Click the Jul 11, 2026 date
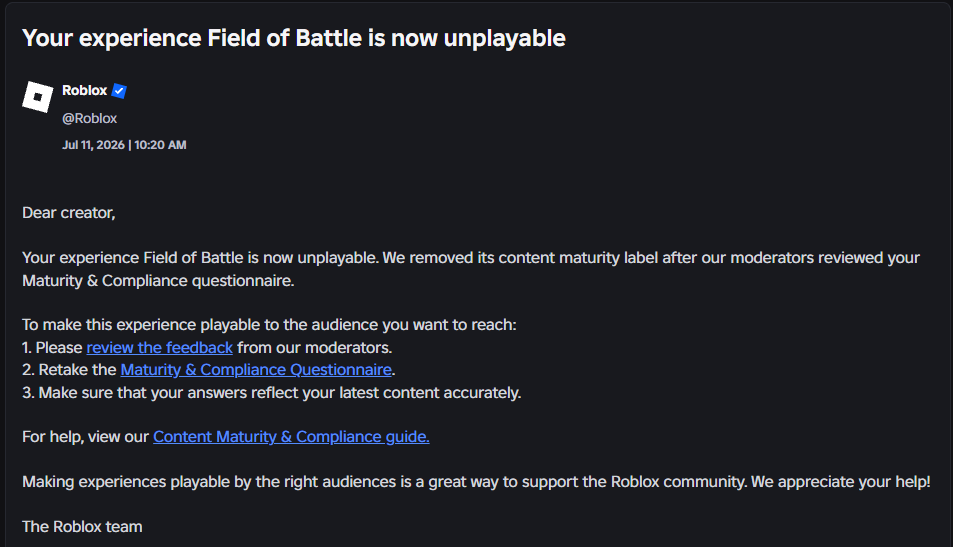Screen dimensions: 953x547 tap(93, 145)
